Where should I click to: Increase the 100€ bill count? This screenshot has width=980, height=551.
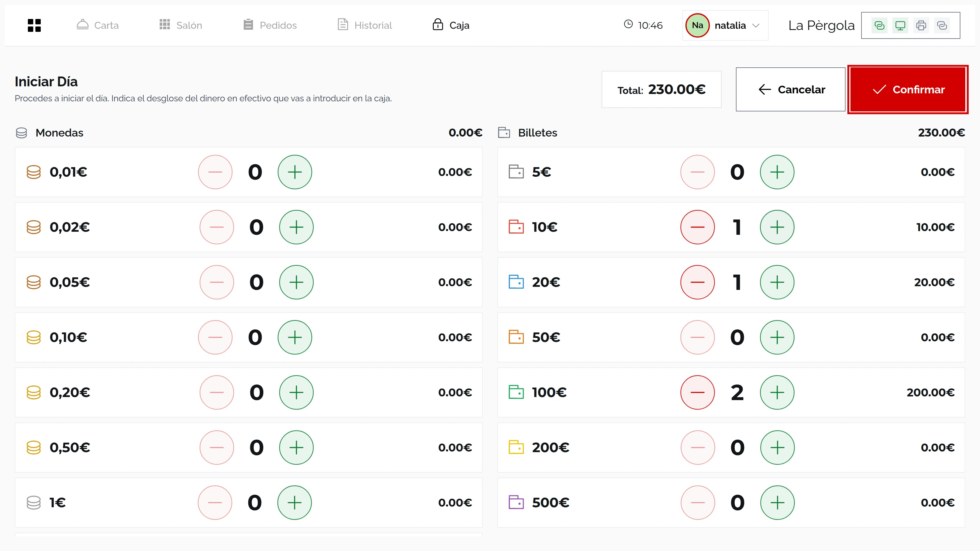tap(777, 392)
